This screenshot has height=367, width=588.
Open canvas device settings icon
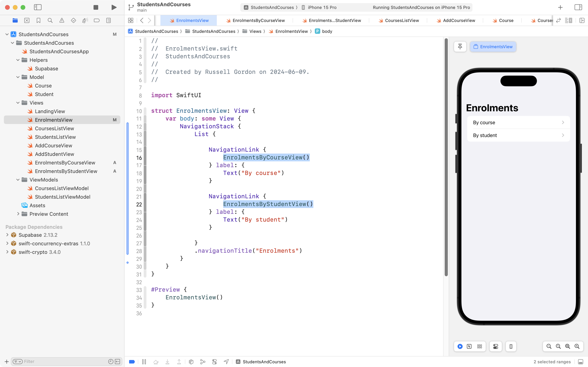(495, 346)
